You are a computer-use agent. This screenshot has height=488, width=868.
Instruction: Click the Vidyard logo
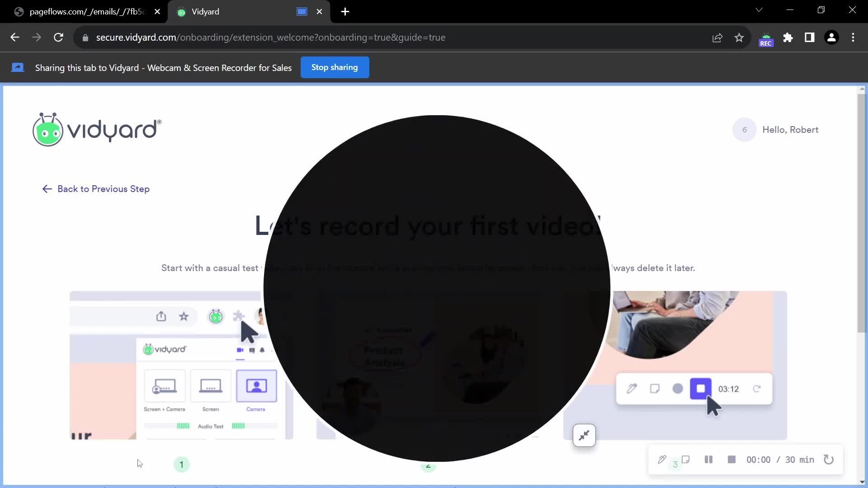tap(97, 130)
